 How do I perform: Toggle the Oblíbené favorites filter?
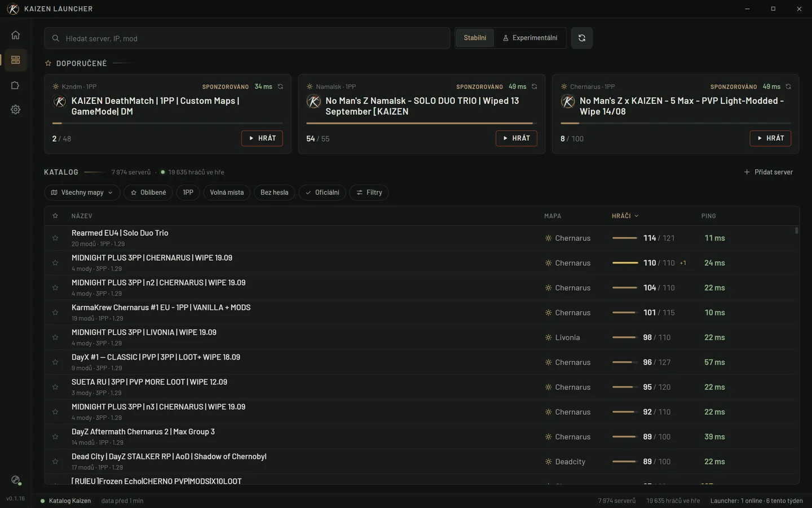click(x=148, y=192)
